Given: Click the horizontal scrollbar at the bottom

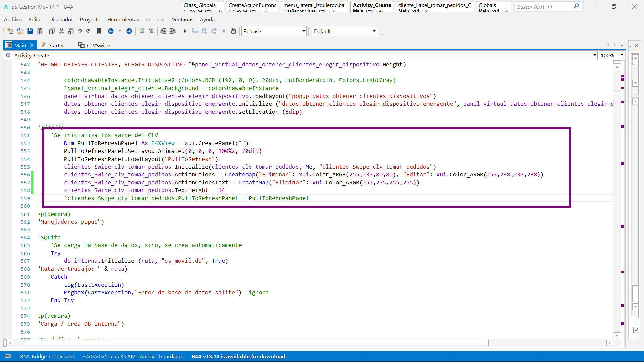Looking at the screenshot, I should pos(257,343).
